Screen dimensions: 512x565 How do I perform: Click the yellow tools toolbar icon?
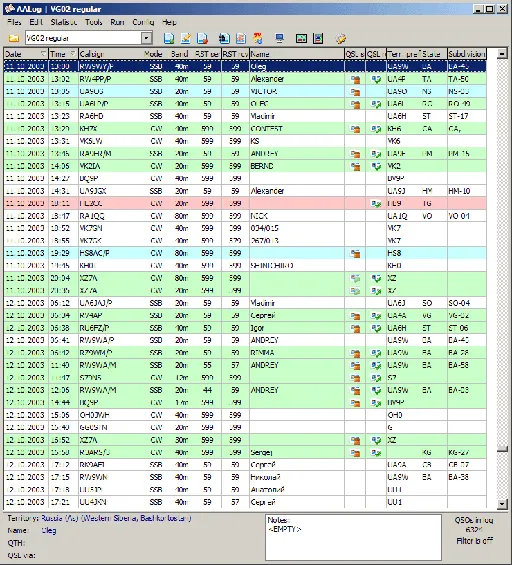(x=340, y=38)
